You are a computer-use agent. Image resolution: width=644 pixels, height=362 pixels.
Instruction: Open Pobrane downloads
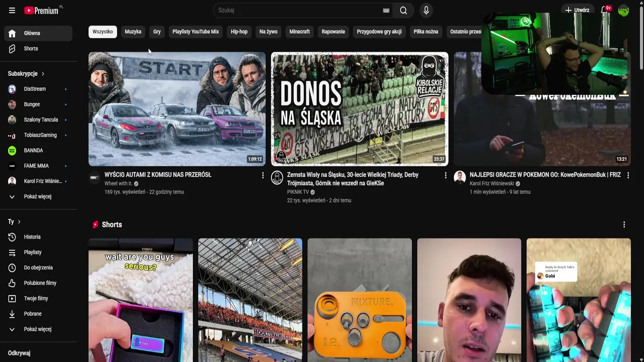38,314
